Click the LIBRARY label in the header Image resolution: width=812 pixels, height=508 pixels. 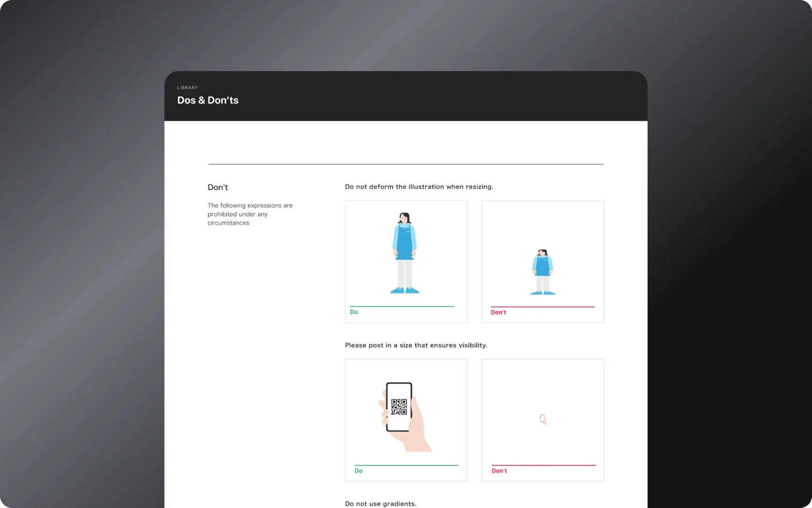(x=187, y=88)
